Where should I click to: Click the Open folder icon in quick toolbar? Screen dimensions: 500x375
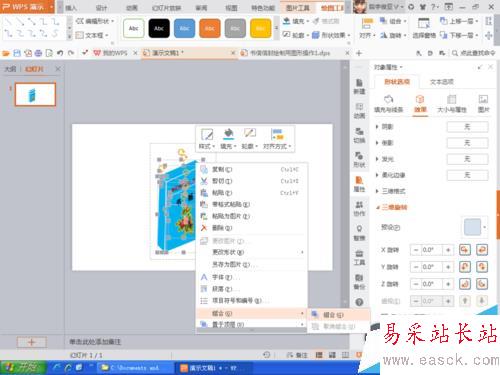(6, 53)
